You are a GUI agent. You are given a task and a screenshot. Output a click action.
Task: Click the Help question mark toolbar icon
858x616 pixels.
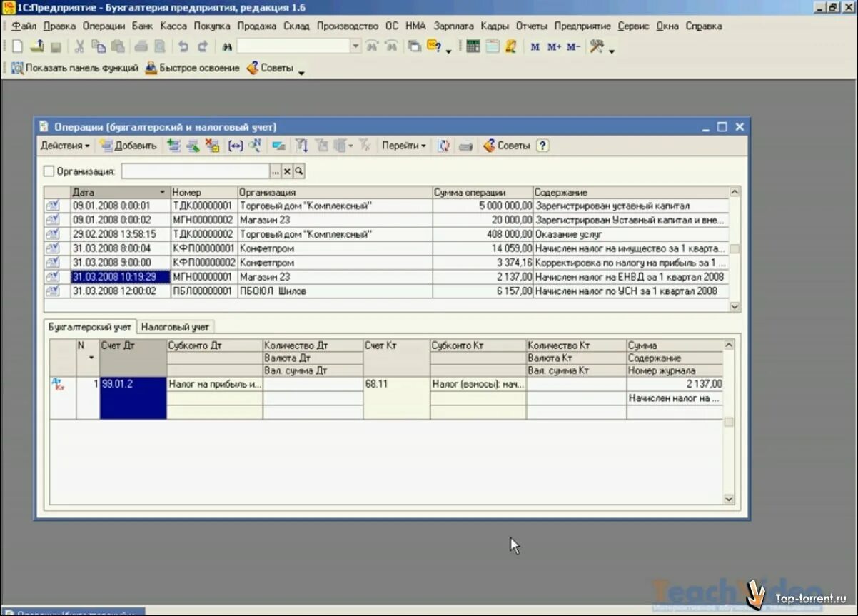[x=433, y=46]
